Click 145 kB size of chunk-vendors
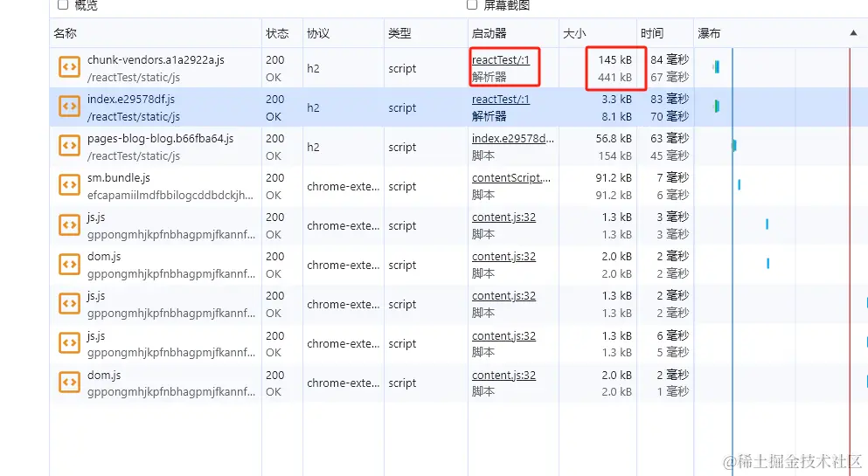The height and width of the screenshot is (476, 868). pyautogui.click(x=615, y=59)
